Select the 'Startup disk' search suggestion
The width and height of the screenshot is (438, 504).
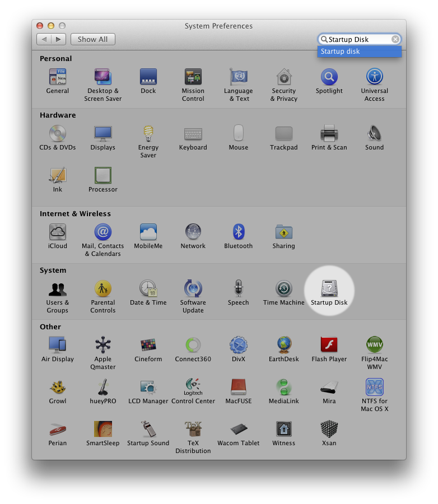point(359,52)
